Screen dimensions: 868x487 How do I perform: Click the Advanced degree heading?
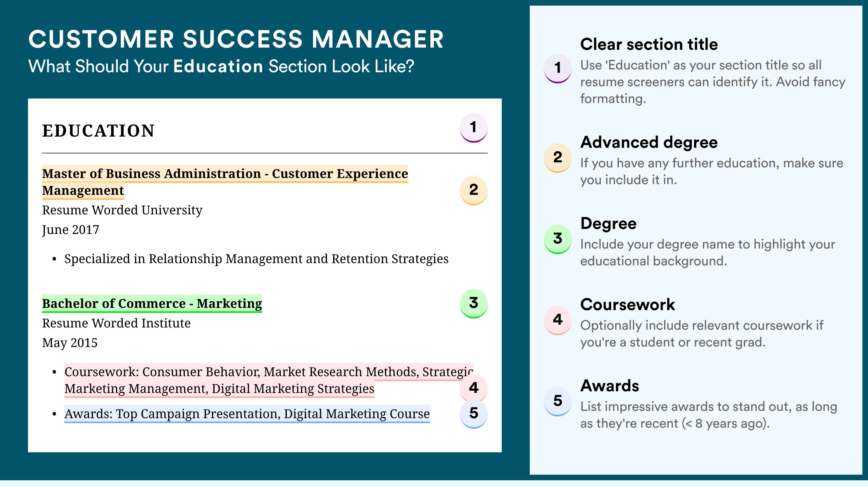[649, 142]
